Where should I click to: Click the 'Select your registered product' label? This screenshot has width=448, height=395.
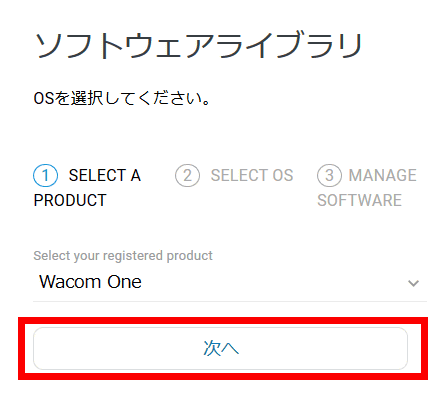click(123, 256)
